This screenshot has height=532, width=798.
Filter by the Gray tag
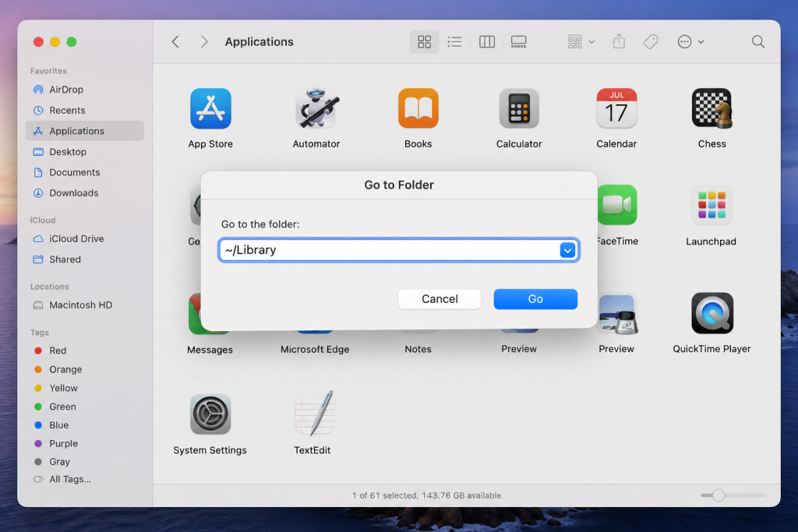(84, 462)
